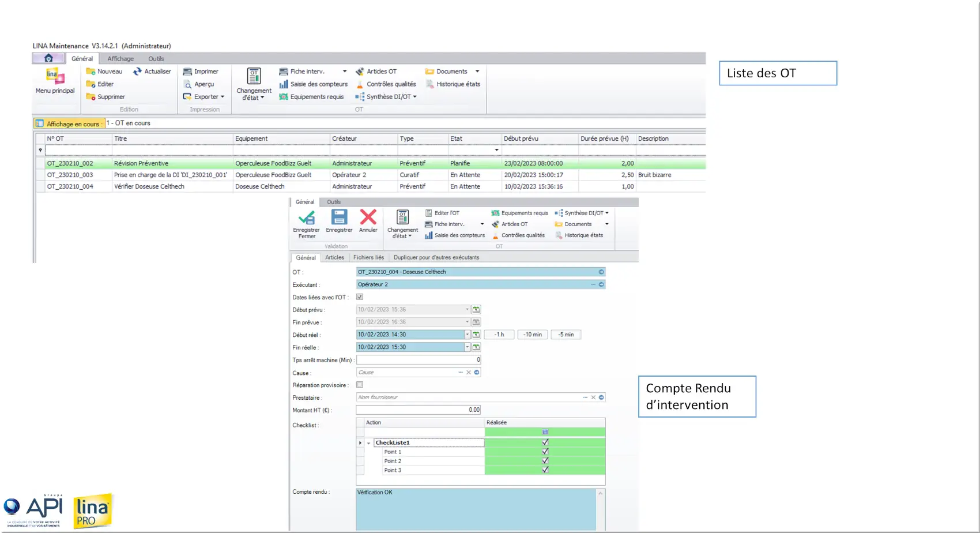Open the calendar icon next to Début réel
This screenshot has width=980, height=533.
[x=476, y=335]
